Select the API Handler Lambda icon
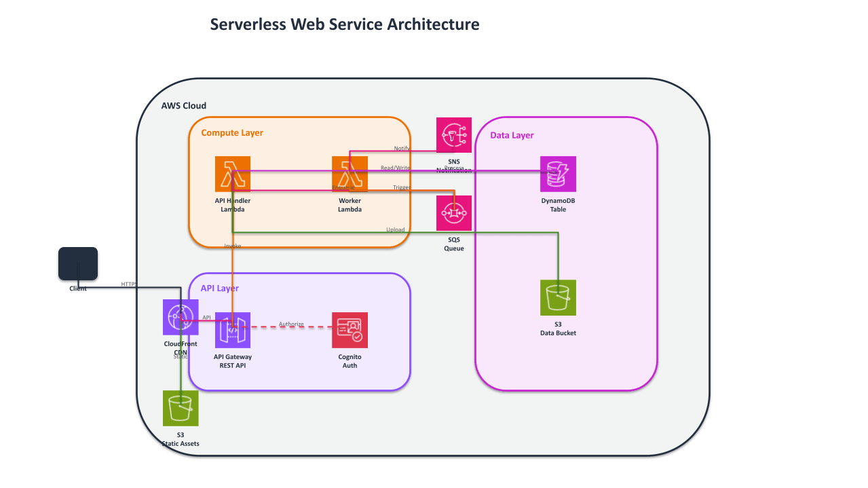 [x=232, y=174]
